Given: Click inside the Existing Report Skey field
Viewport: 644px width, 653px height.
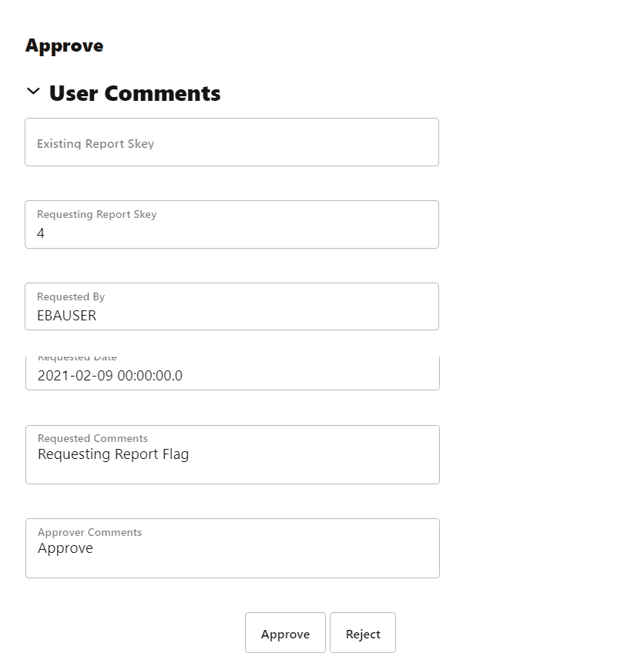Looking at the screenshot, I should click(x=231, y=142).
